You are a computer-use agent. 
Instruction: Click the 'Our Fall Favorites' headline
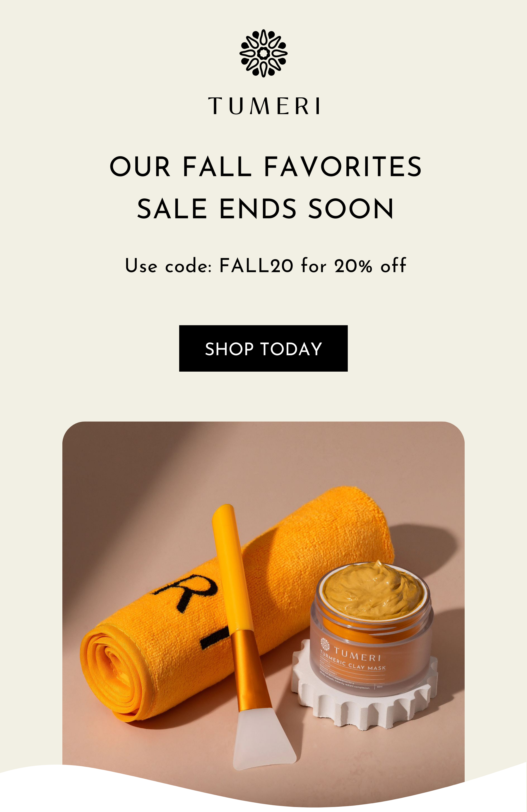coord(266,166)
